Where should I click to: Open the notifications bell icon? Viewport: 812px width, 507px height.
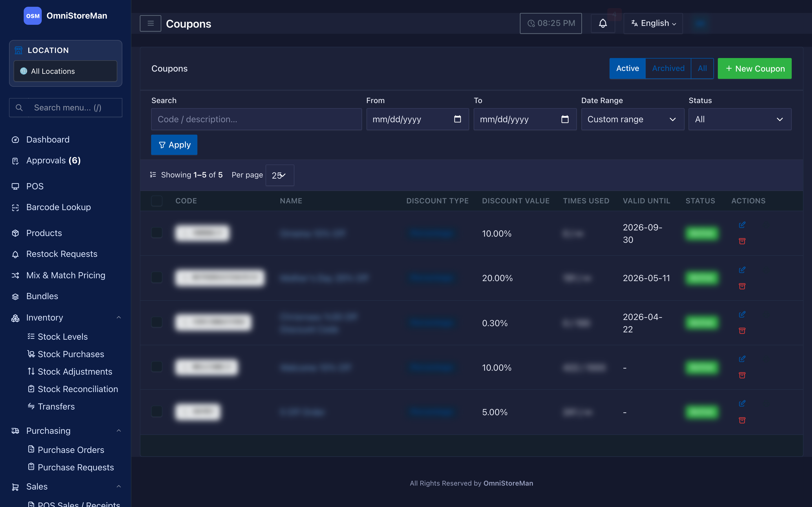coord(603,23)
